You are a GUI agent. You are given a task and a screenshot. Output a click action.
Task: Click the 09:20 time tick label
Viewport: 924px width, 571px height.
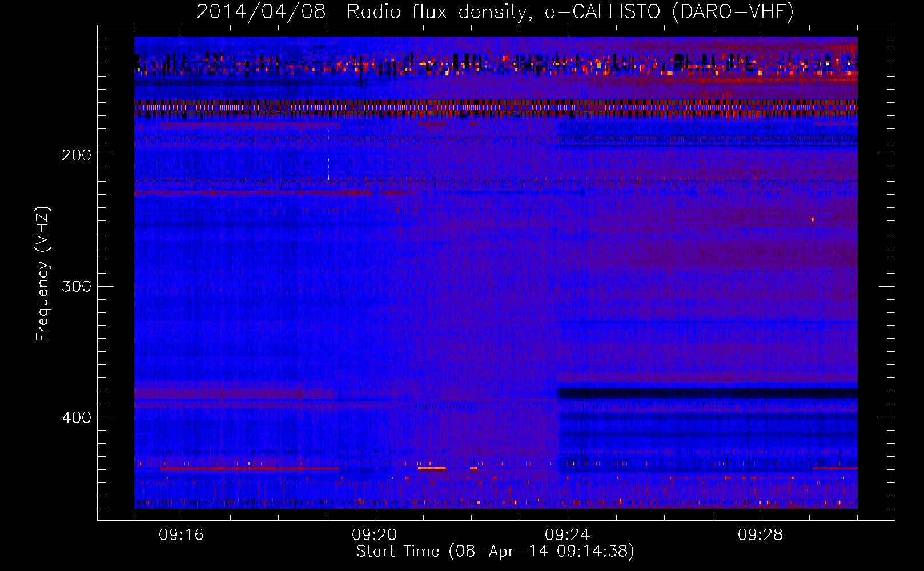coord(375,535)
